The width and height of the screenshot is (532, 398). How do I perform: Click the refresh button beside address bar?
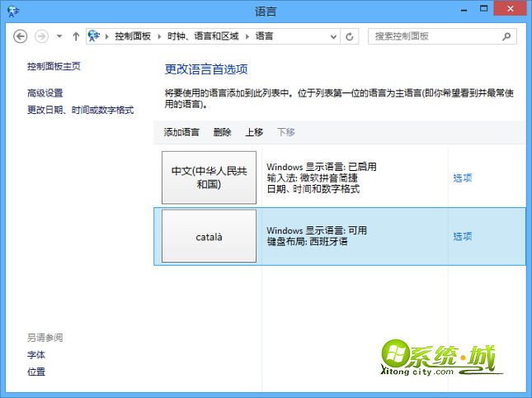pos(350,36)
